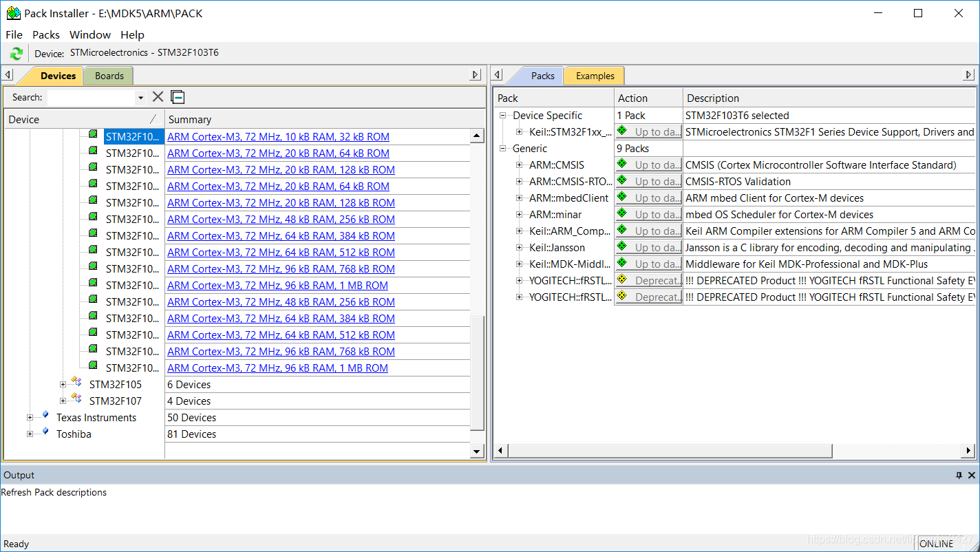The height and width of the screenshot is (552, 980).
Task: Close the Output panel
Action: [972, 476]
